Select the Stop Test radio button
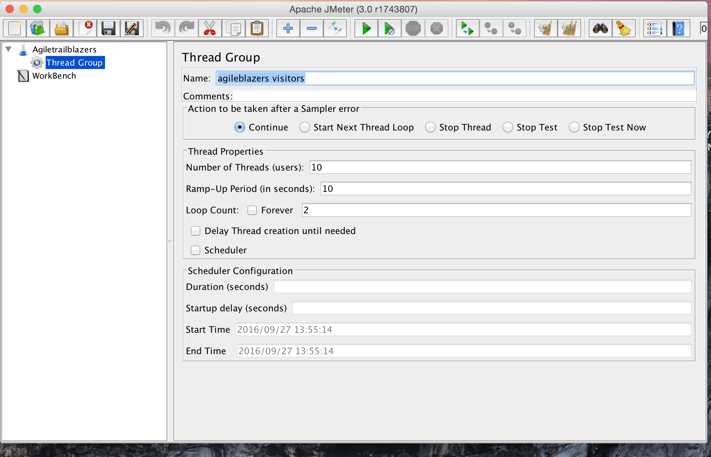The height and width of the screenshot is (457, 711). click(507, 127)
